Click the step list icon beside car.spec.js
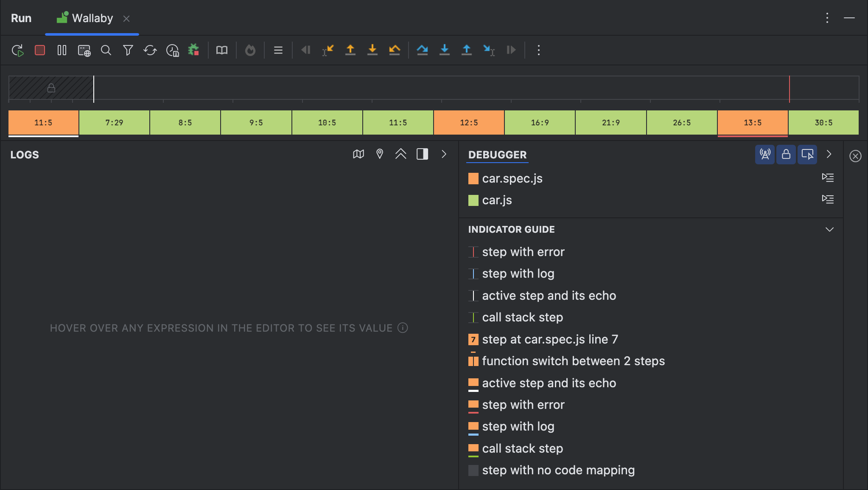 coord(828,177)
